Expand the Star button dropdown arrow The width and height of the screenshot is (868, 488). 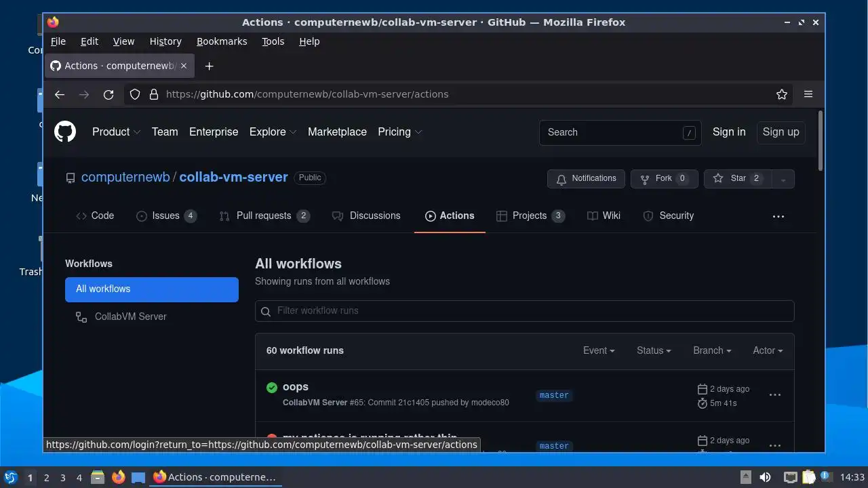[783, 179]
